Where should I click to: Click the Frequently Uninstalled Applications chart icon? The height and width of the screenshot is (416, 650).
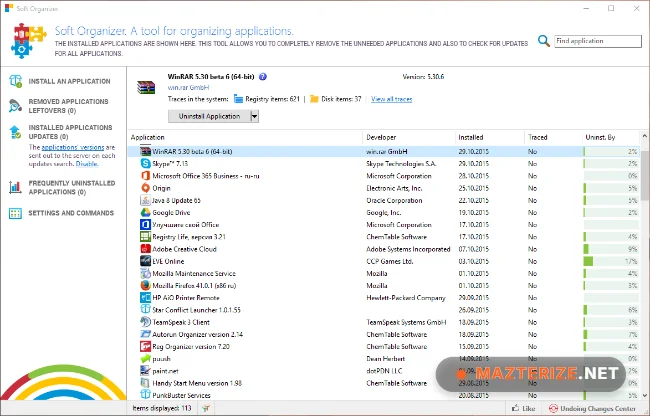point(15,187)
